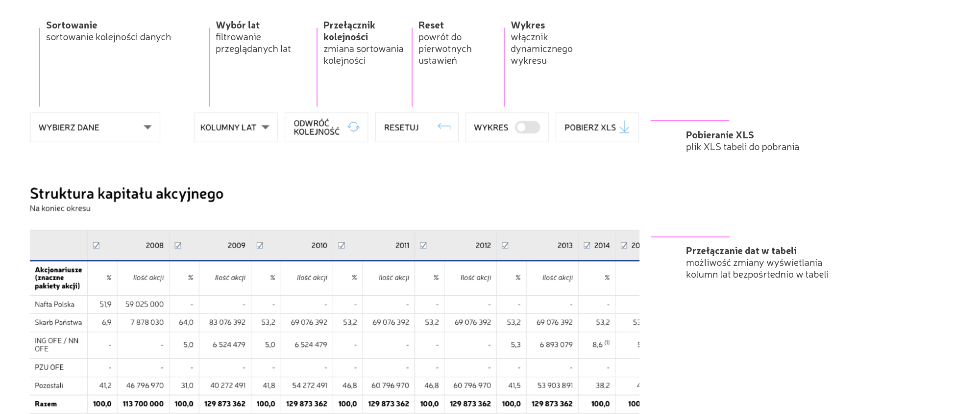Open the Wybierz Dane dropdown
The image size is (980, 414).
click(x=95, y=128)
